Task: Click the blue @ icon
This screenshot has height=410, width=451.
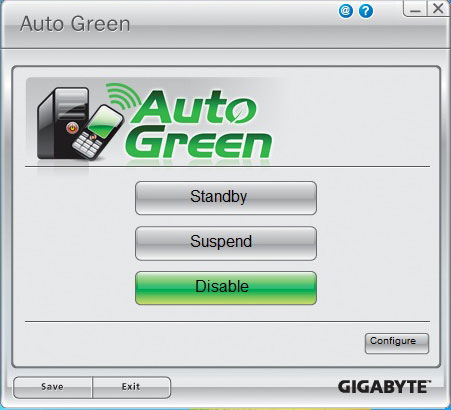Action: click(346, 11)
